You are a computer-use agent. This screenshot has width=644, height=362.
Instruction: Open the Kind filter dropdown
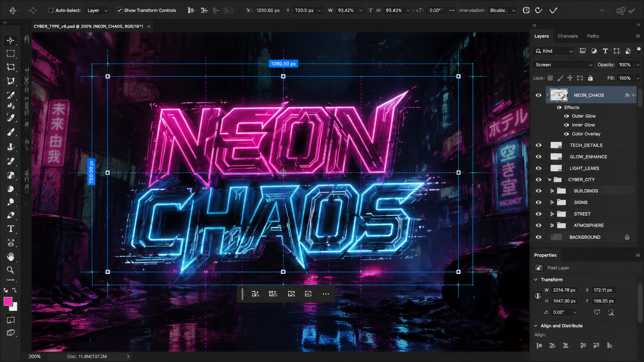[x=554, y=51]
